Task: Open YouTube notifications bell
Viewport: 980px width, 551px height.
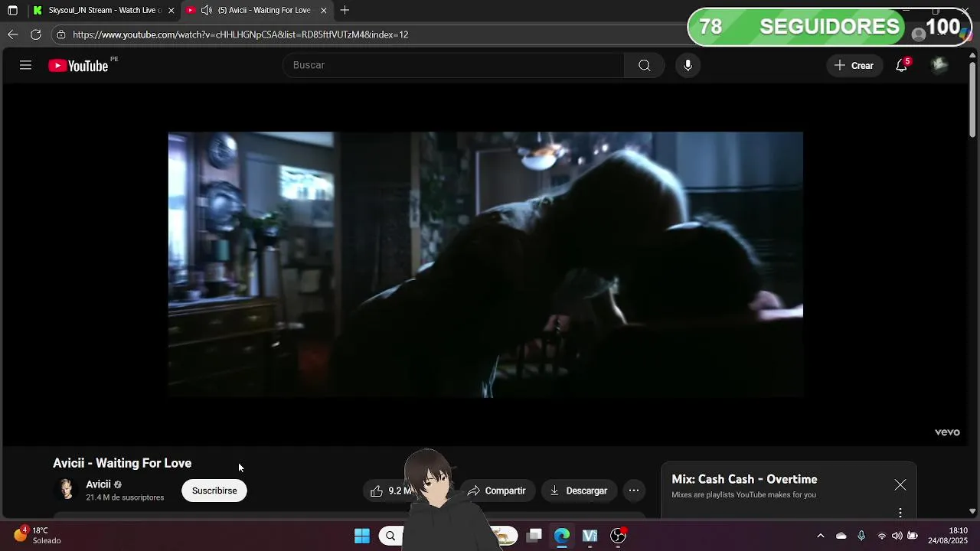Action: (902, 65)
